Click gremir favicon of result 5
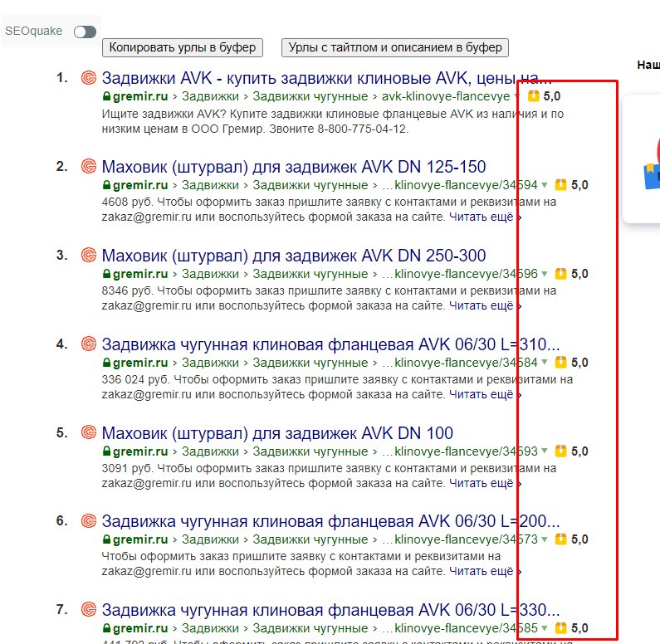 [x=89, y=433]
